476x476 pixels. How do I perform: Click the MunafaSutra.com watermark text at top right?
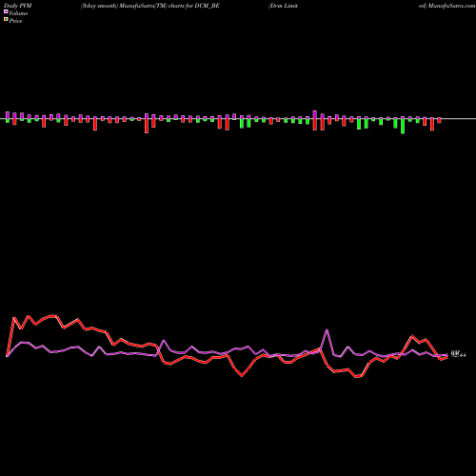(451, 6)
